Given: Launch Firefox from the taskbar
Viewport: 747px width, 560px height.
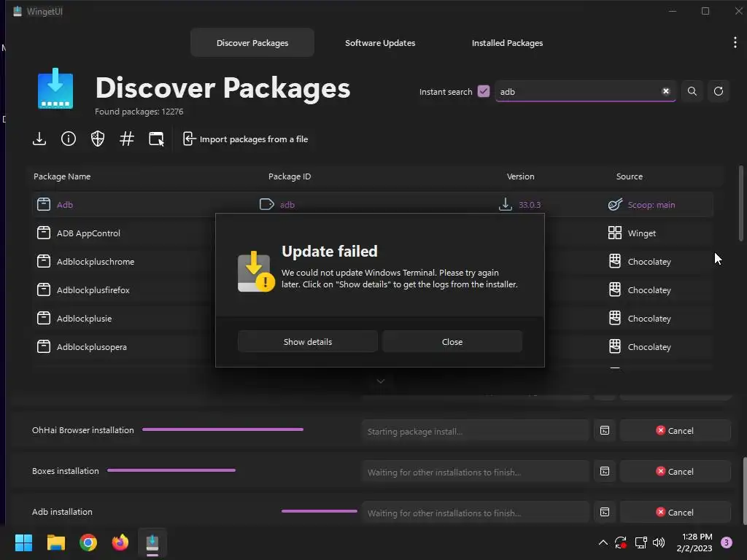Looking at the screenshot, I should [x=120, y=542].
